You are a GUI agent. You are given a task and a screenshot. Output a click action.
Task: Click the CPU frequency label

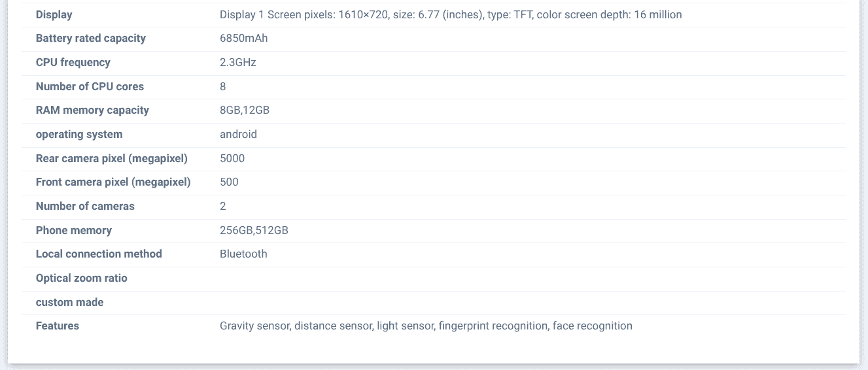pos(73,62)
